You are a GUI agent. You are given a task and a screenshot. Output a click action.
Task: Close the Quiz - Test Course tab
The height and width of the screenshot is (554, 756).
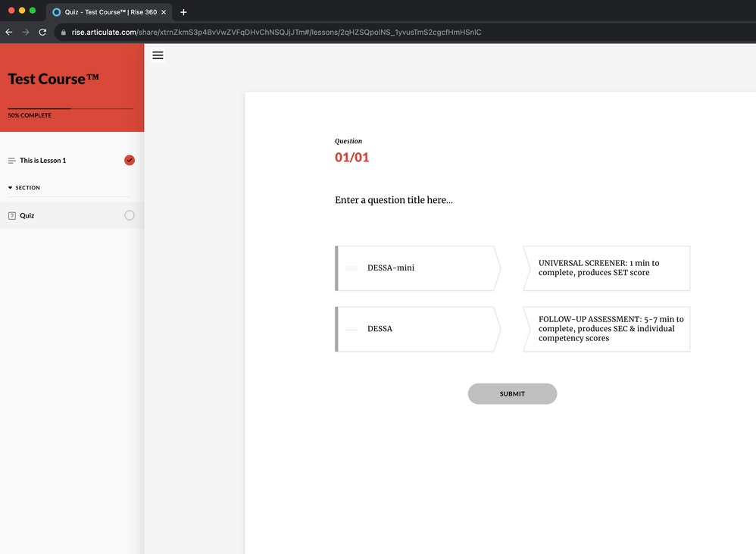tap(164, 12)
